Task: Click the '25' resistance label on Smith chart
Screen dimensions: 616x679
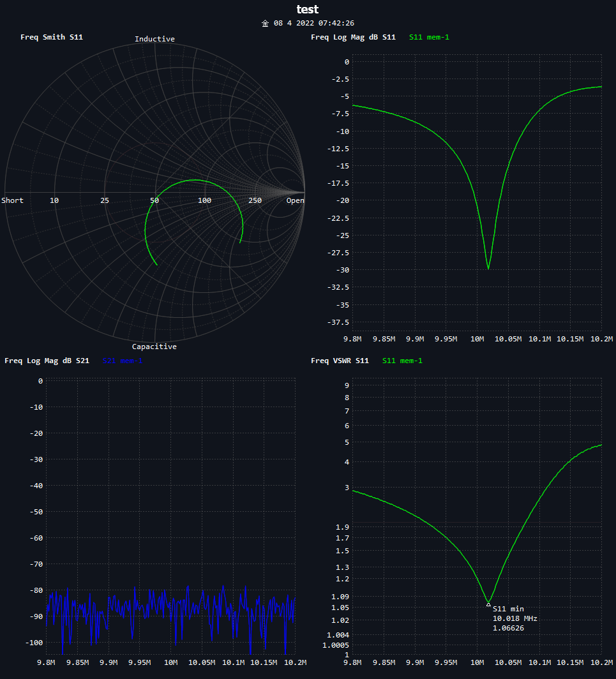Action: pos(105,200)
